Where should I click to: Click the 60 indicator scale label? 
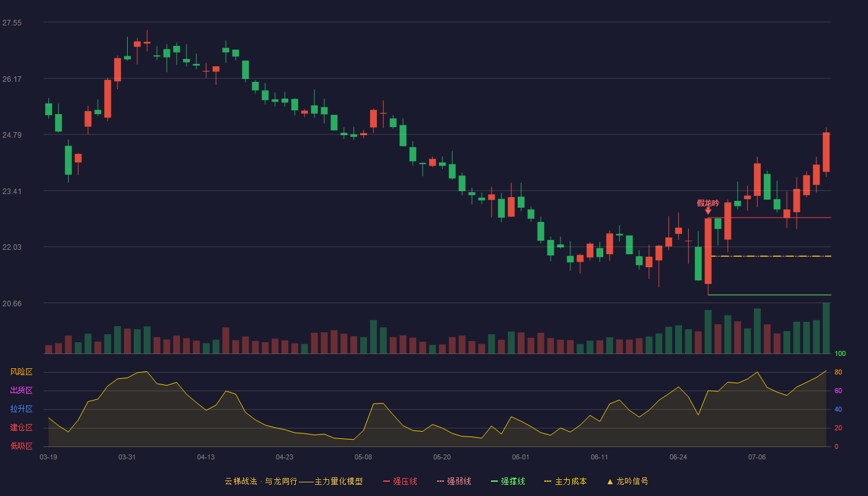click(x=838, y=391)
